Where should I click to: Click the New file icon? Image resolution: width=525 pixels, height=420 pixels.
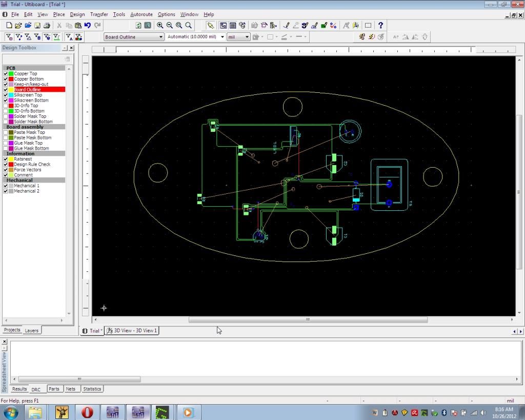coord(9,25)
